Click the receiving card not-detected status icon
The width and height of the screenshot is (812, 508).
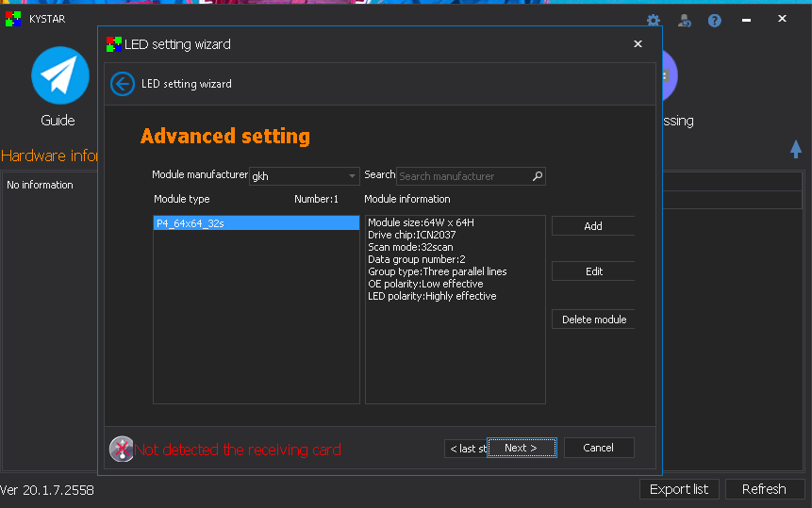click(122, 449)
